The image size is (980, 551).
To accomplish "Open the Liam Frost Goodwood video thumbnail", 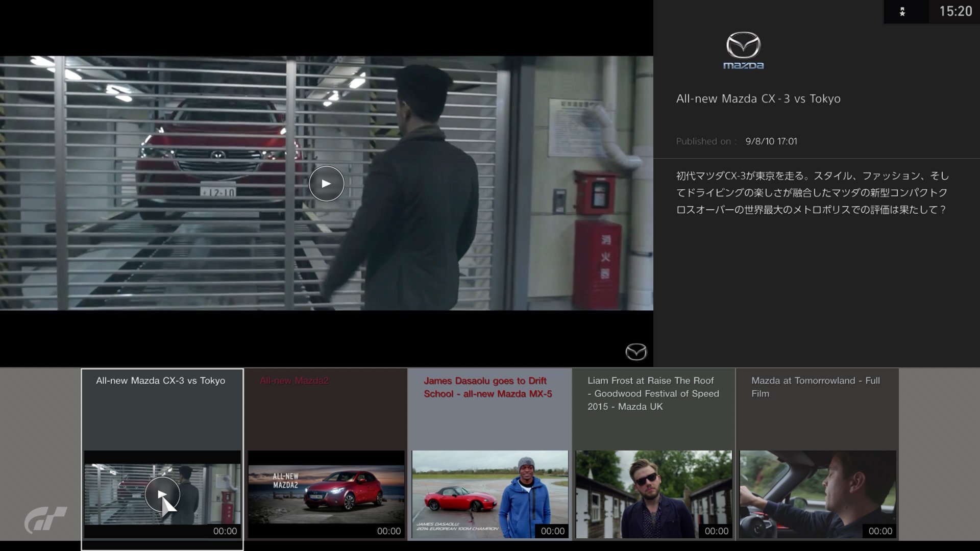I will [654, 494].
